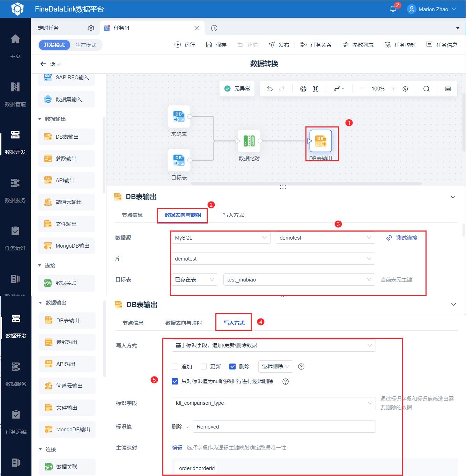The height and width of the screenshot is (476, 466).
Task: Select the 数据比对 node on canvas
Action: click(x=249, y=141)
